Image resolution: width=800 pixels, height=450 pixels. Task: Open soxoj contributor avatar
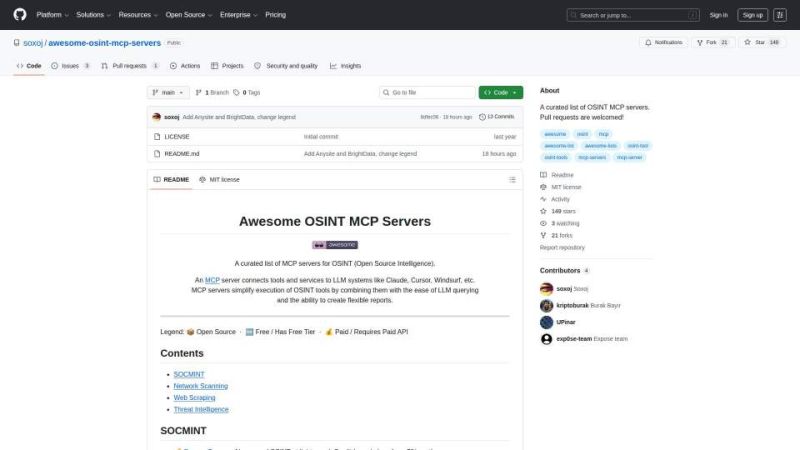coord(546,289)
